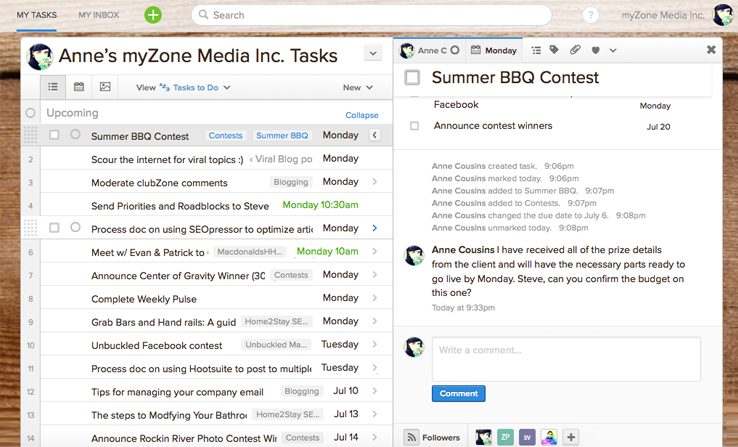This screenshot has height=447, width=738.
Task: Click the heart icon on task
Action: 595,50
